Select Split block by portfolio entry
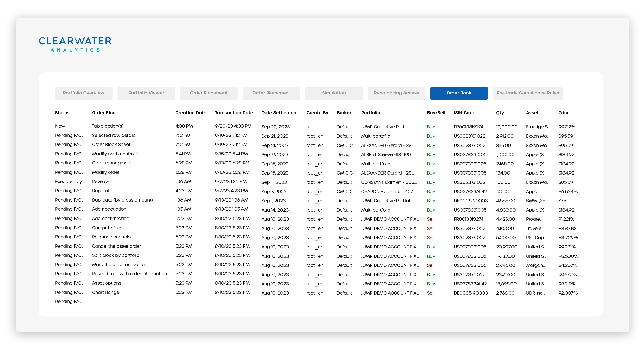644x349 pixels. point(116,255)
